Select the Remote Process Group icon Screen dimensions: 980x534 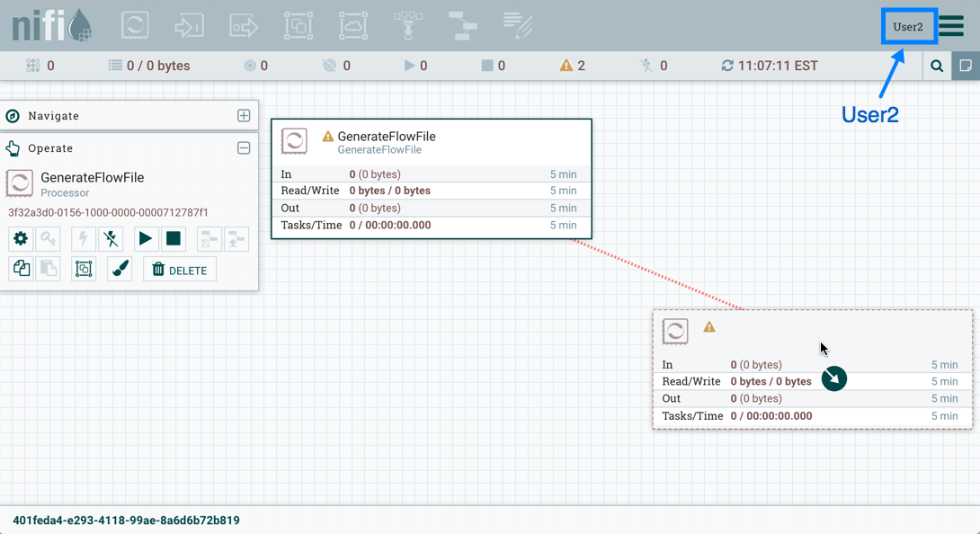(353, 25)
